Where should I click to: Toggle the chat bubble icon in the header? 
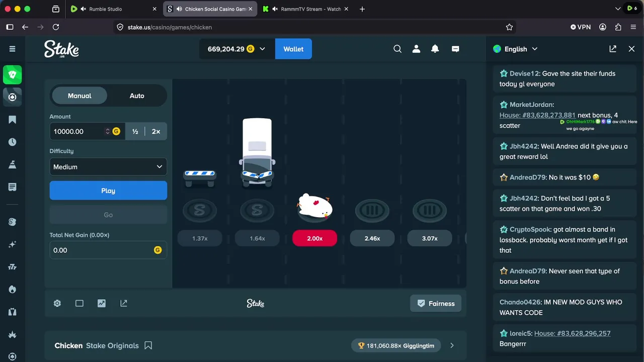point(455,49)
